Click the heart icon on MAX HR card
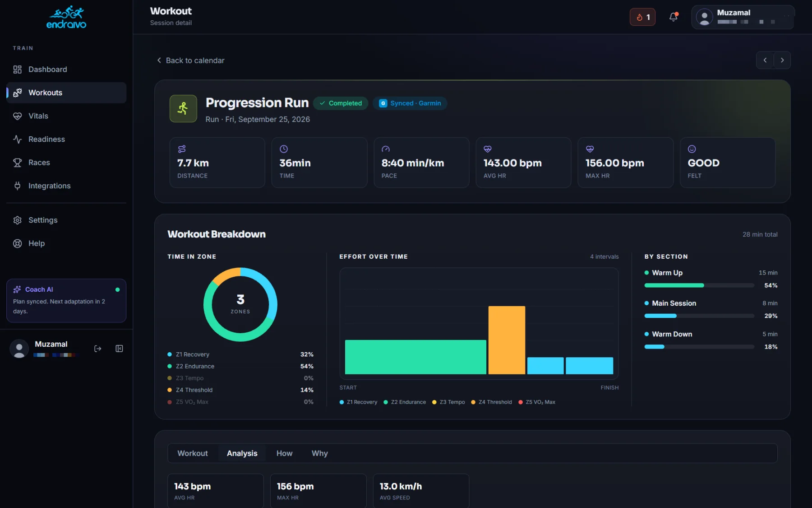 coord(590,149)
